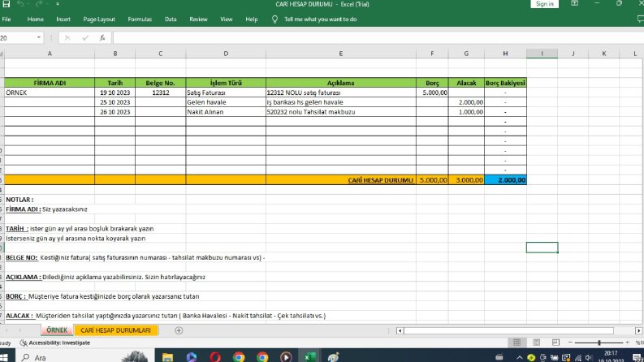Viewport: 644px width, 362px height.
Task: Click the horizontal scrollbar right arrow
Action: (638, 330)
